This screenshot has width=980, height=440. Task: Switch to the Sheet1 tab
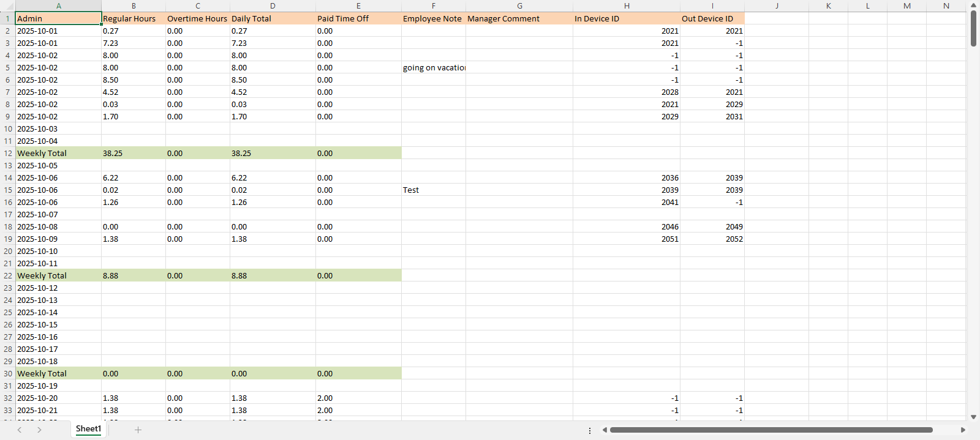pyautogui.click(x=88, y=429)
